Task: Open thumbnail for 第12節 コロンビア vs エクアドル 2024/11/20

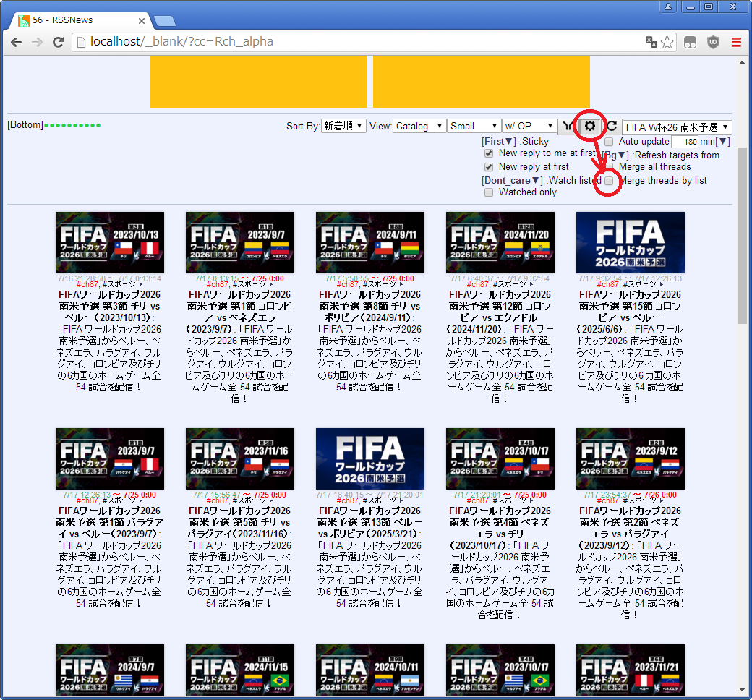Action: click(x=500, y=243)
